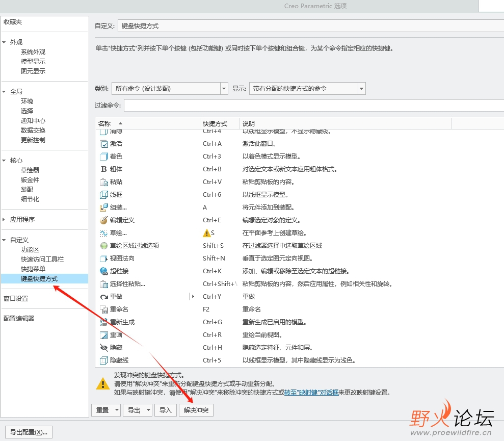Open 收藏夹 in the sidebar
Image resolution: width=504 pixels, height=441 pixels.
pyautogui.click(x=13, y=22)
